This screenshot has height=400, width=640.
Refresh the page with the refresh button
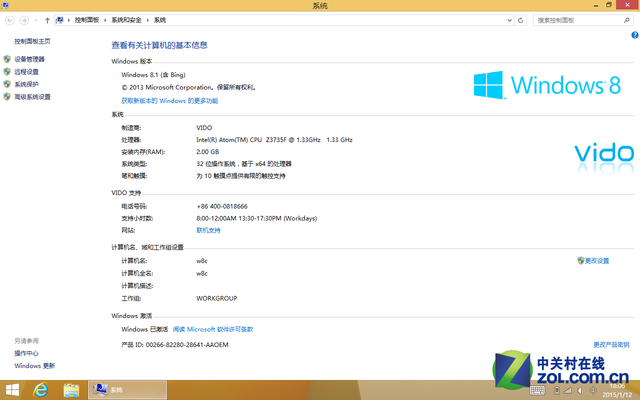(x=520, y=20)
